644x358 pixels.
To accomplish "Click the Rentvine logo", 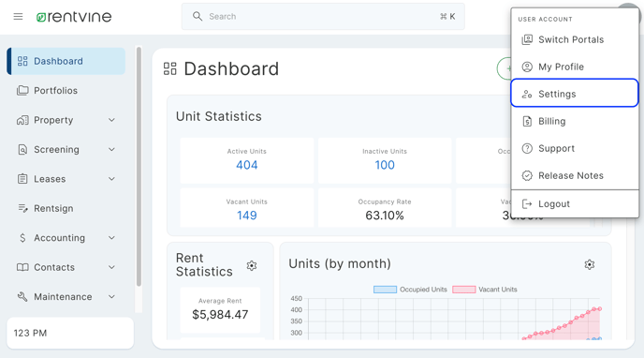I will pyautogui.click(x=74, y=17).
